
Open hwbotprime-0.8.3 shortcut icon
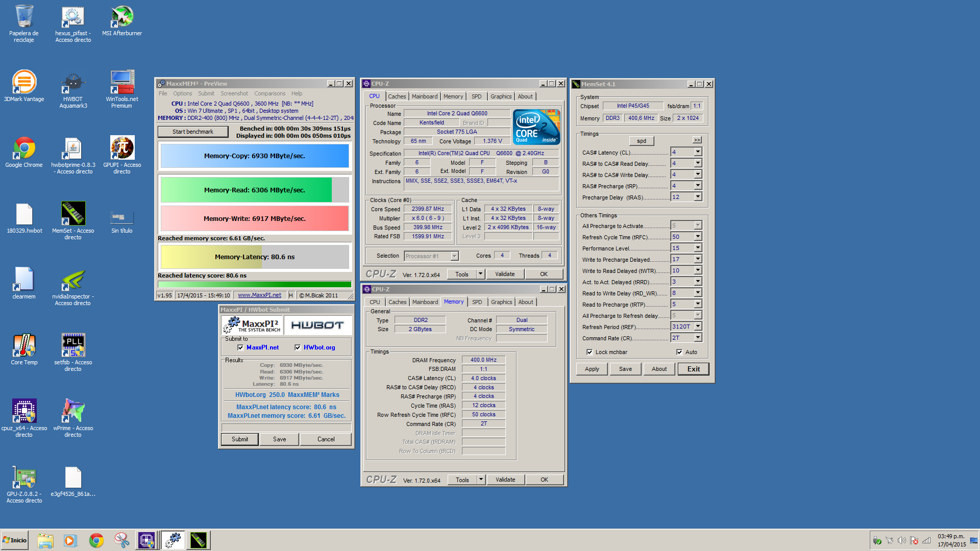pyautogui.click(x=73, y=155)
